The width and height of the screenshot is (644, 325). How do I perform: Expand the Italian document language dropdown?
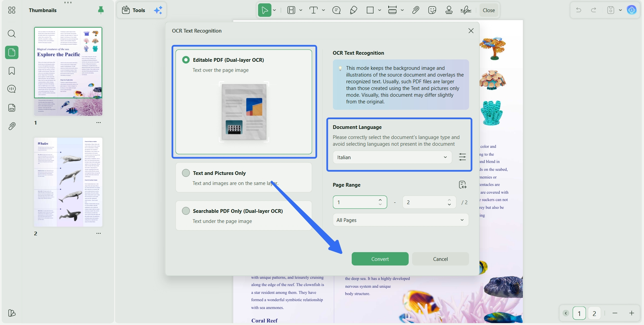pos(392,157)
